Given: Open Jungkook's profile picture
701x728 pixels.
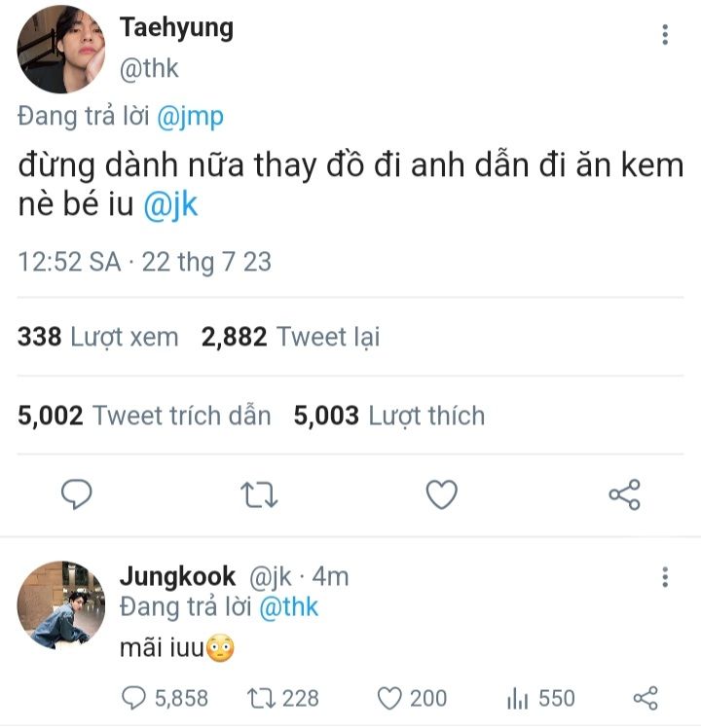Looking at the screenshot, I should click(61, 604).
